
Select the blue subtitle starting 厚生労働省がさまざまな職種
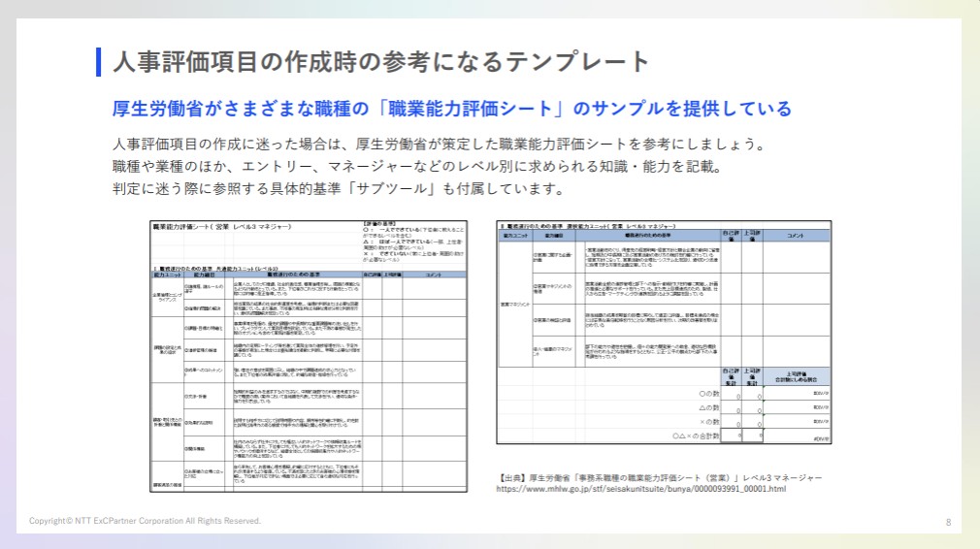point(452,109)
